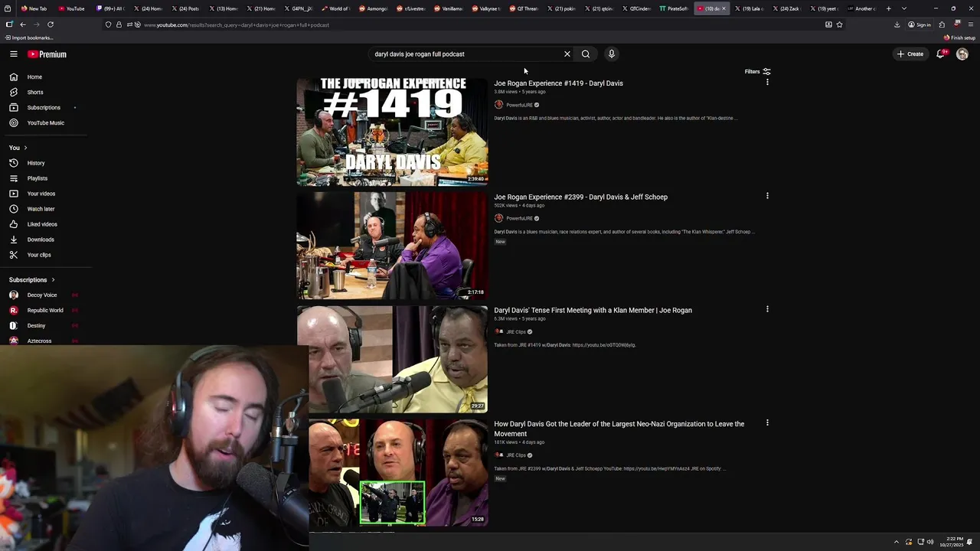The width and height of the screenshot is (980, 551).
Task: Open search Filters
Action: click(x=757, y=72)
